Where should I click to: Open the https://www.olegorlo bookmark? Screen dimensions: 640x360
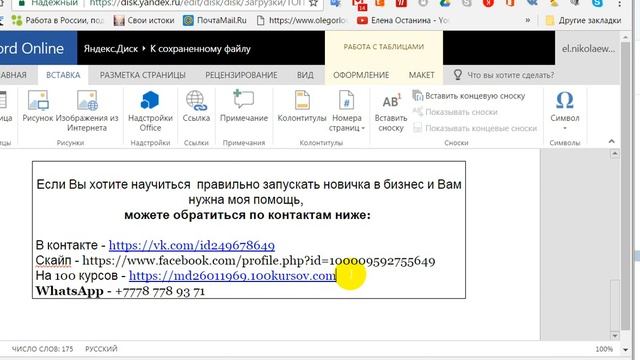click(301, 20)
